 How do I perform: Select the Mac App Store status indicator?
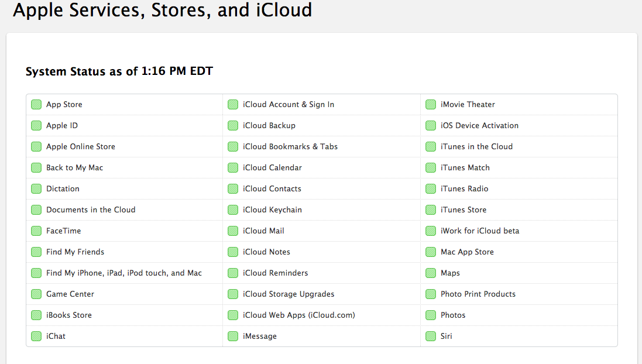(x=431, y=252)
